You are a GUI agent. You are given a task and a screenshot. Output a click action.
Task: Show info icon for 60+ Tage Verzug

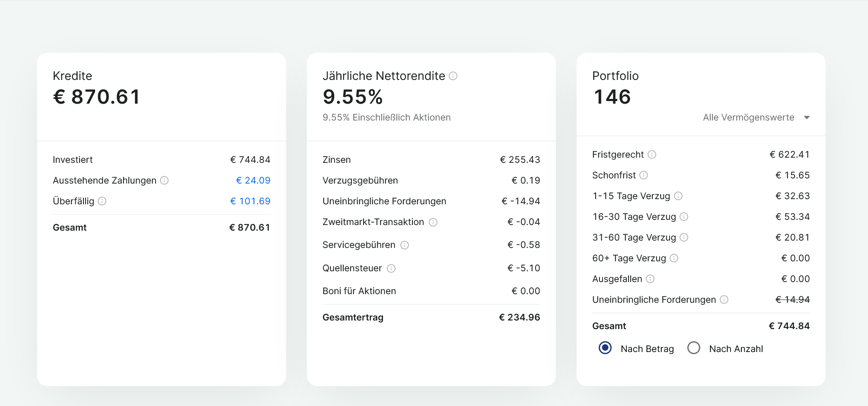[x=674, y=258]
